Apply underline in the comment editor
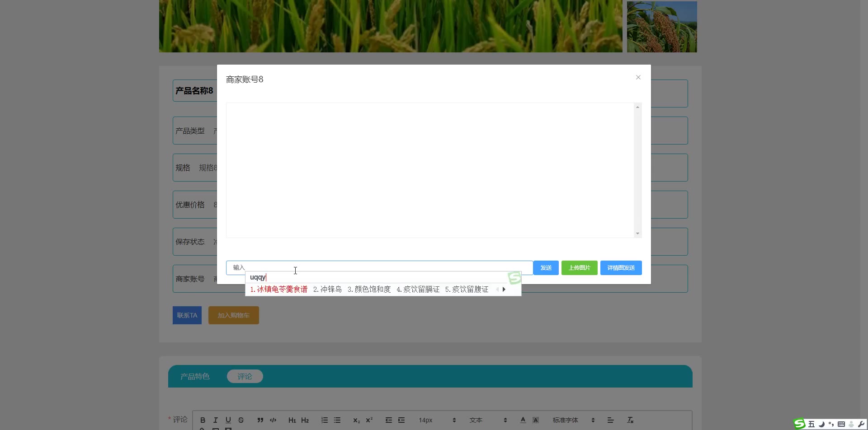The image size is (868, 430). click(228, 420)
